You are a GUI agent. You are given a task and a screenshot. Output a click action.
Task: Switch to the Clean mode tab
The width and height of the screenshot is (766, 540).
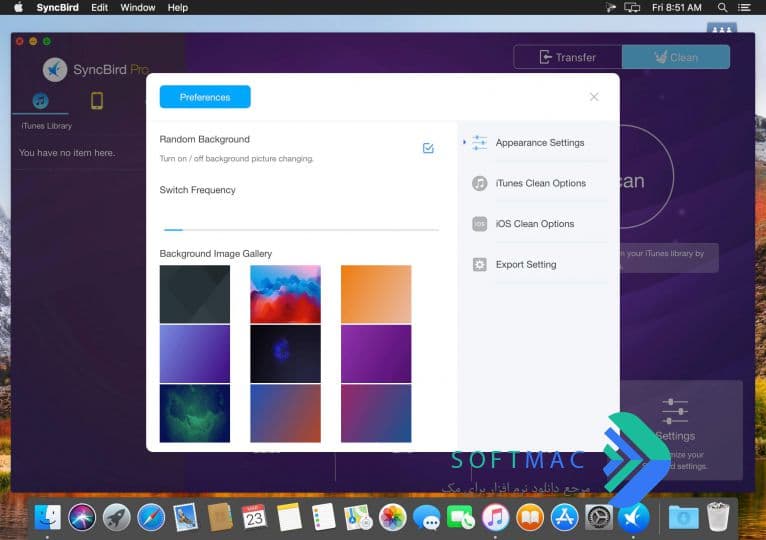tap(676, 57)
